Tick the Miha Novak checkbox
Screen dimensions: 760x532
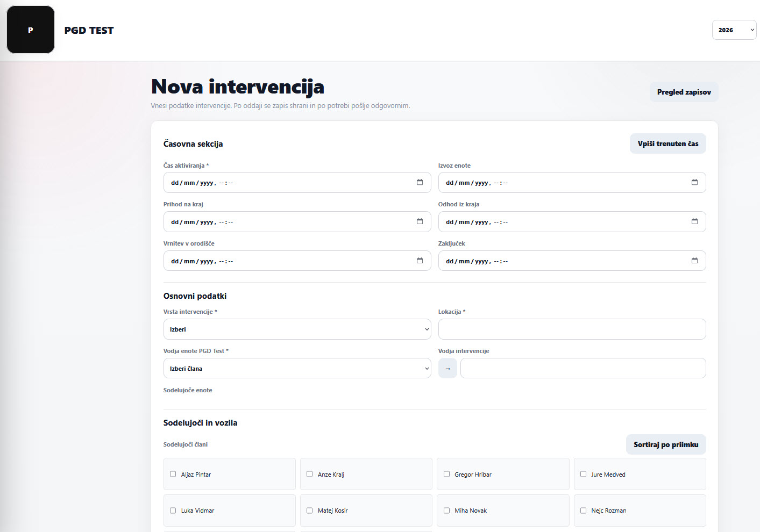coord(446,511)
